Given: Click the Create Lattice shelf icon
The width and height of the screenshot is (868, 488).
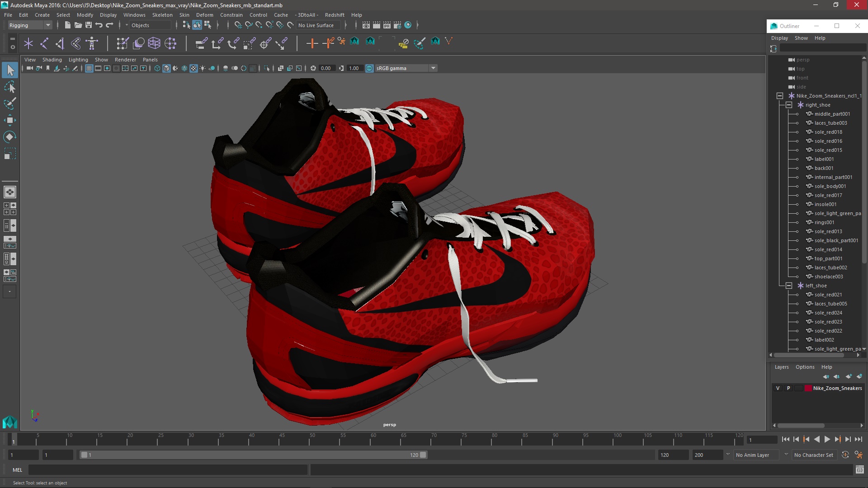Looking at the screenshot, I should coord(154,43).
